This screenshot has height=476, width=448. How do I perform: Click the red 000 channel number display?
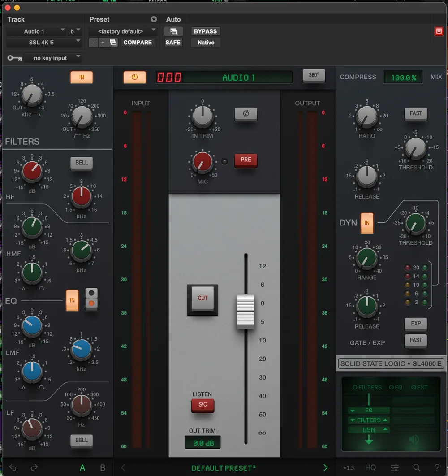click(x=169, y=78)
